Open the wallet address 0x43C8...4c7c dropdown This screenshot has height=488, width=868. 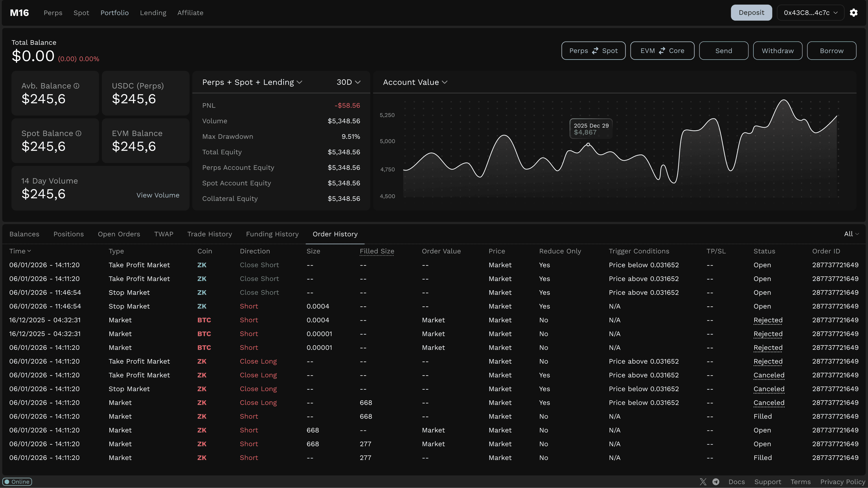coord(810,13)
